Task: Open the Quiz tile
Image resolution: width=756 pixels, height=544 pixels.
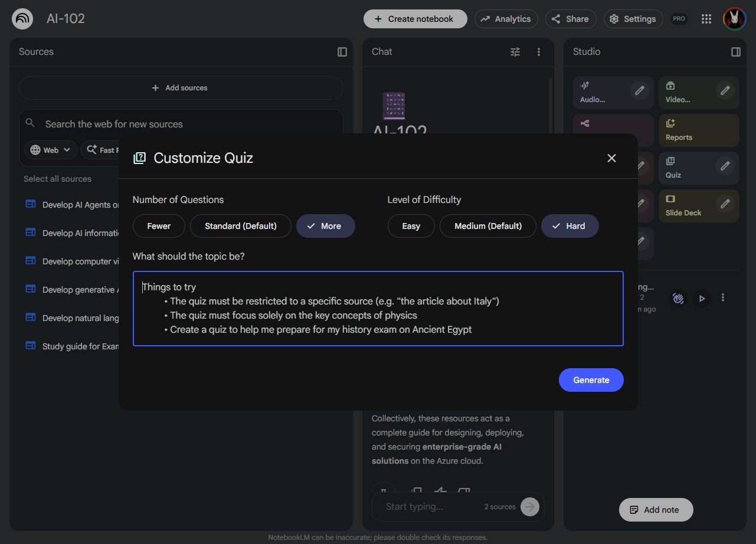Action: [699, 168]
